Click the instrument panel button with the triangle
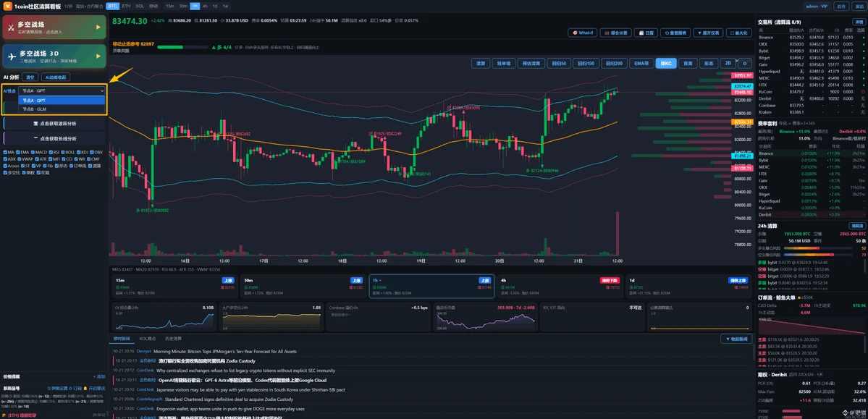 (708, 33)
